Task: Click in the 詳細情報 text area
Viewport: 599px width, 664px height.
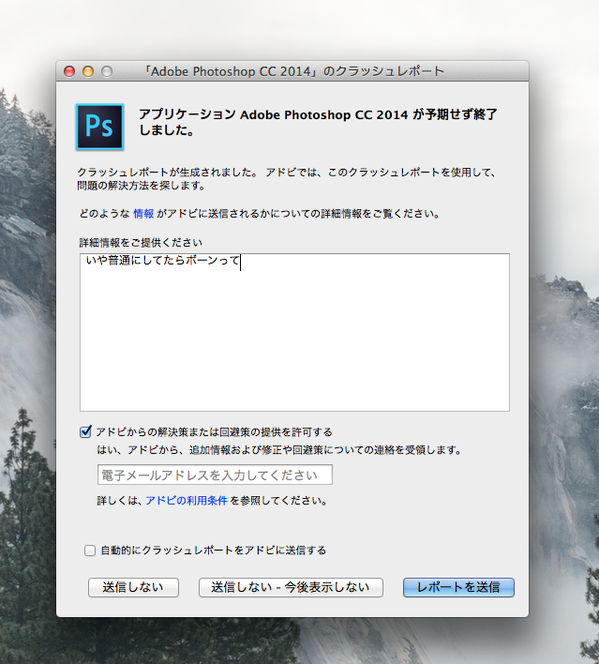Action: [295, 332]
